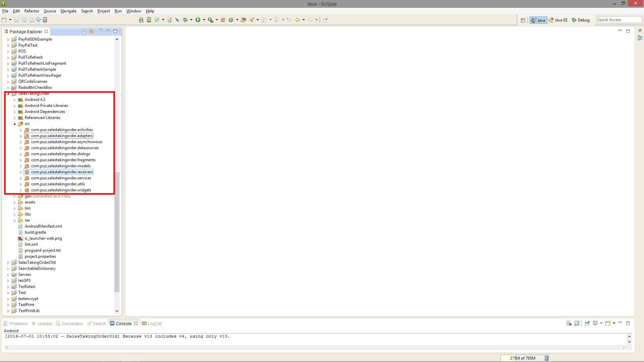Select build.gradle file

pos(35,232)
